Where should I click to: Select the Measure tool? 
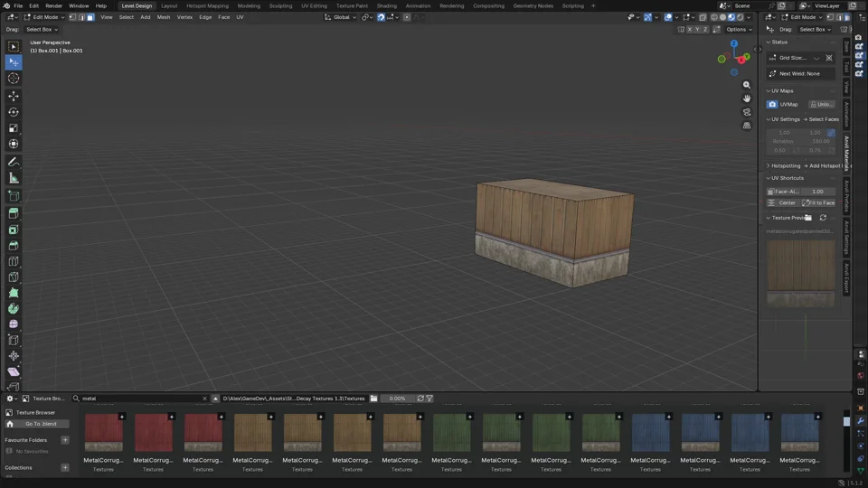14,178
